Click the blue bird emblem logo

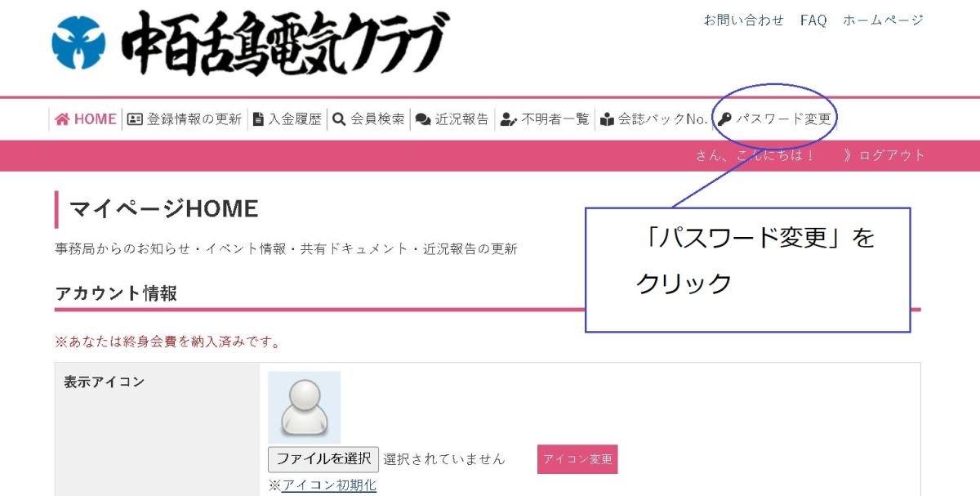click(78, 43)
